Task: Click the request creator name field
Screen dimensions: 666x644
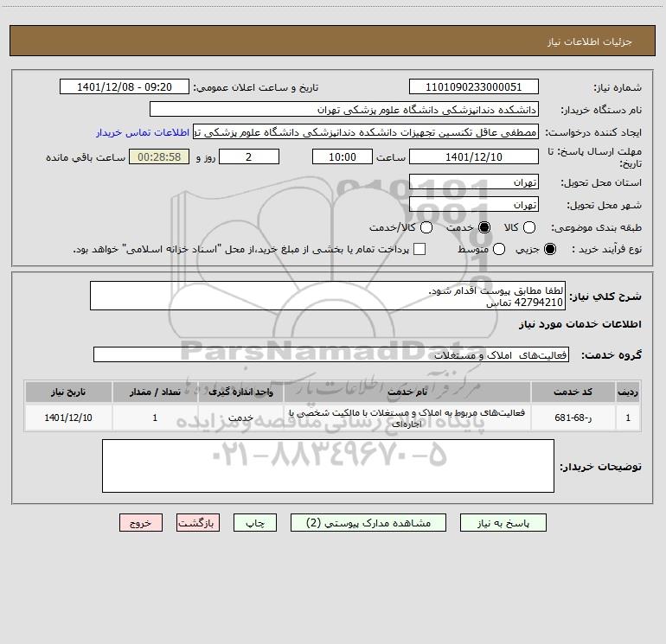Action: pos(366,131)
